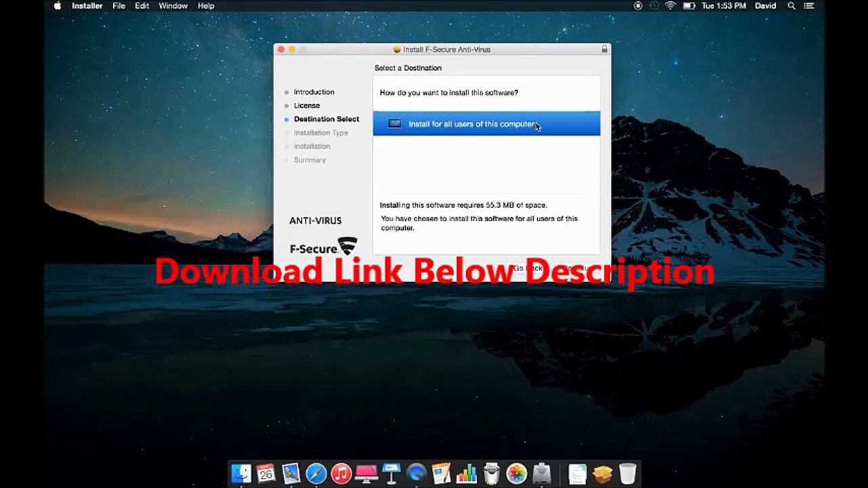The height and width of the screenshot is (488, 868).
Task: Click the Install F-Secure Anti-Virus window title
Action: point(447,49)
